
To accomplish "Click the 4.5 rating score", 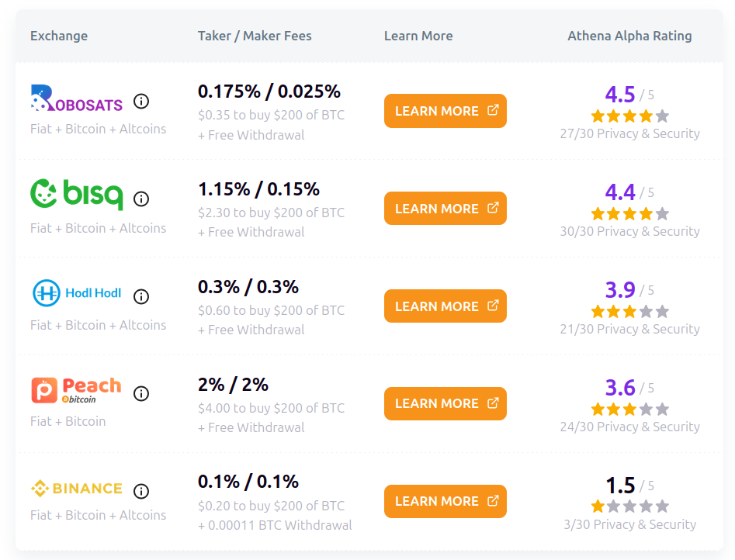I will [619, 95].
